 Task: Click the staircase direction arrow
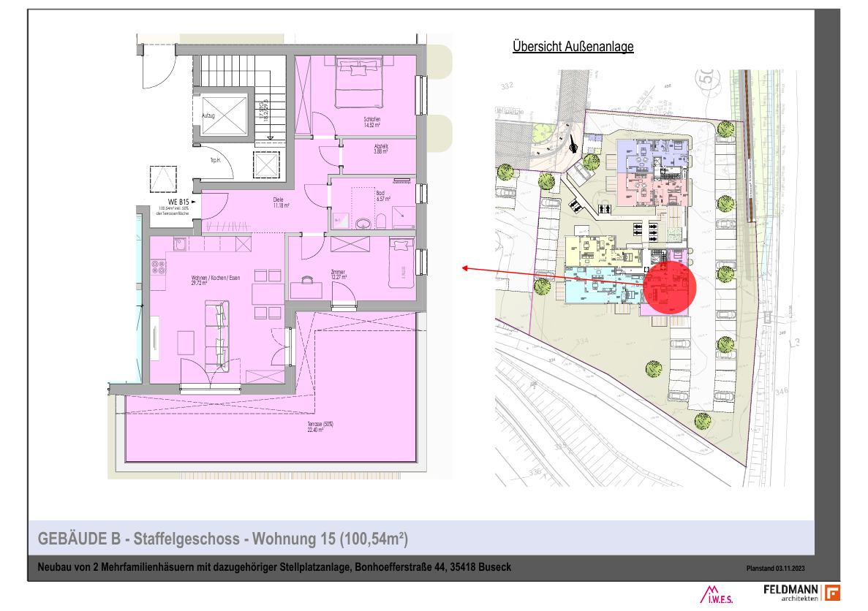coord(270,105)
